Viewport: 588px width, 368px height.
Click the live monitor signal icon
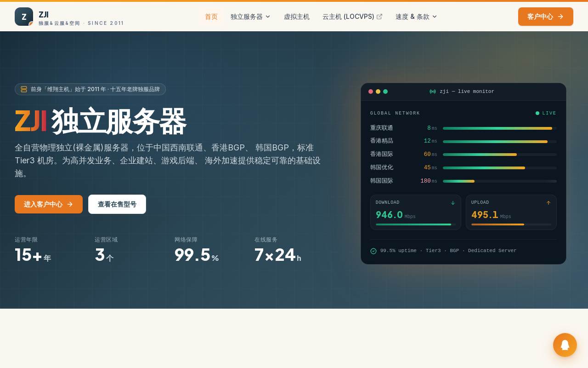(433, 92)
